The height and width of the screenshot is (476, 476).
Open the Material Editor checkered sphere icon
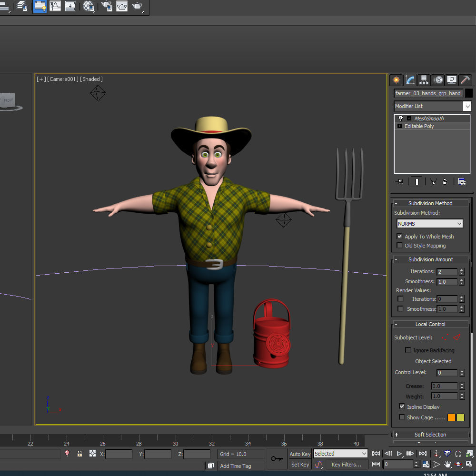pyautogui.click(x=89, y=6)
